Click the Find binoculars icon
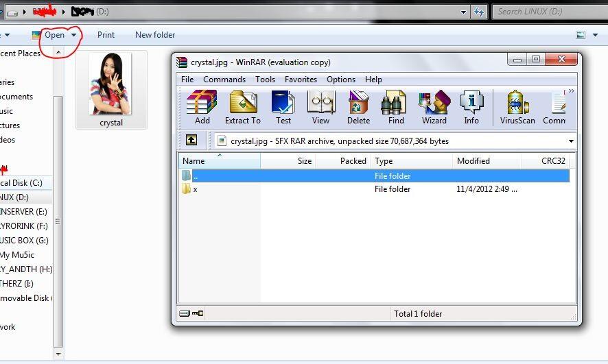The image size is (608, 364). (x=396, y=107)
